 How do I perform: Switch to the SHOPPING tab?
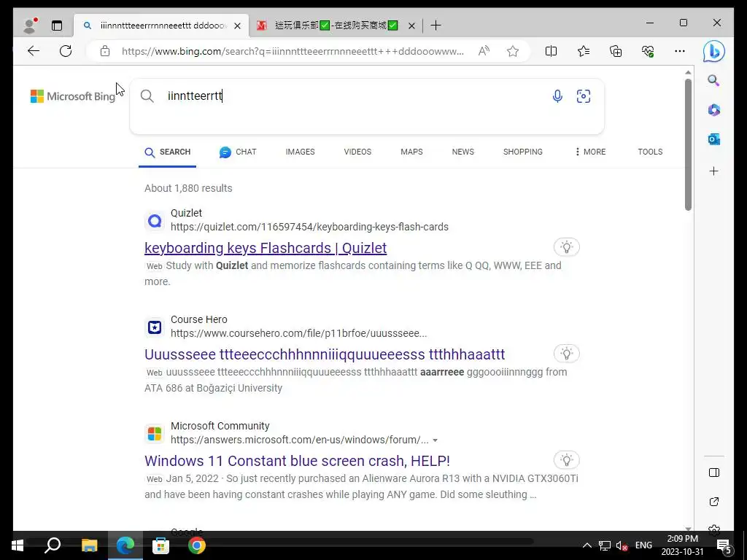522,152
